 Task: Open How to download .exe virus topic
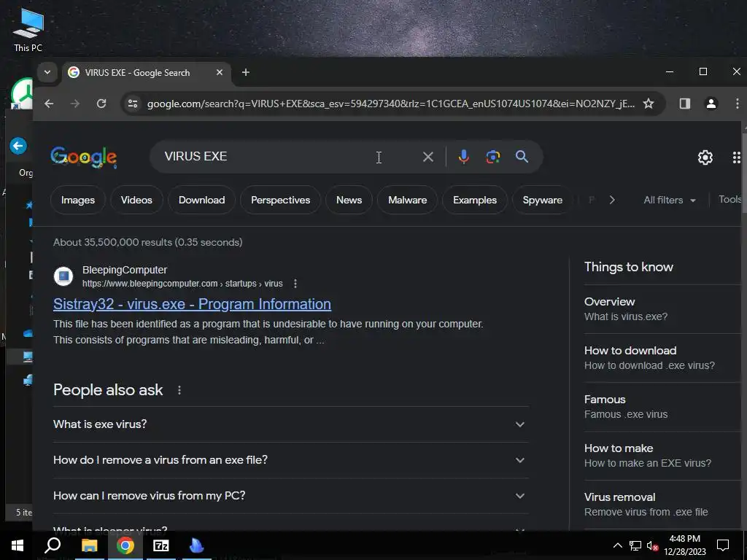(662, 358)
